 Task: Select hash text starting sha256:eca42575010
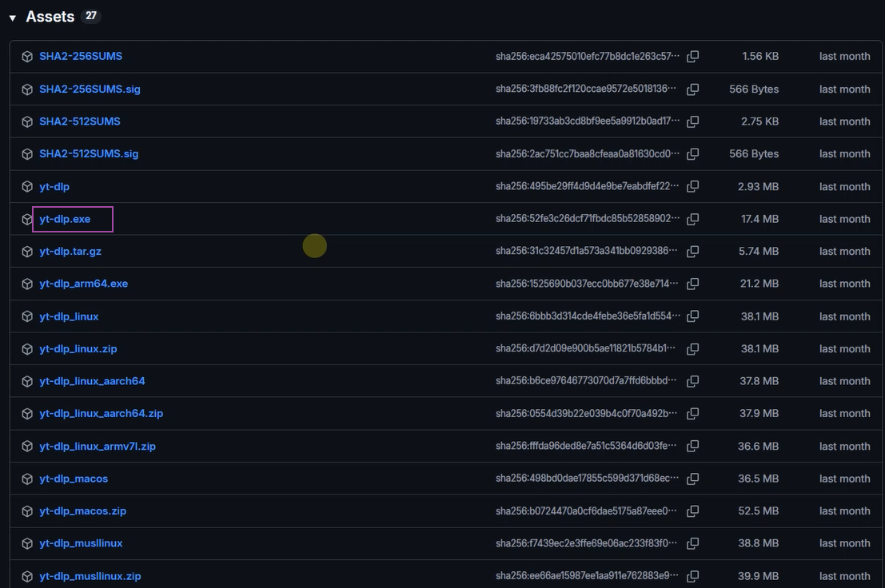coord(588,57)
